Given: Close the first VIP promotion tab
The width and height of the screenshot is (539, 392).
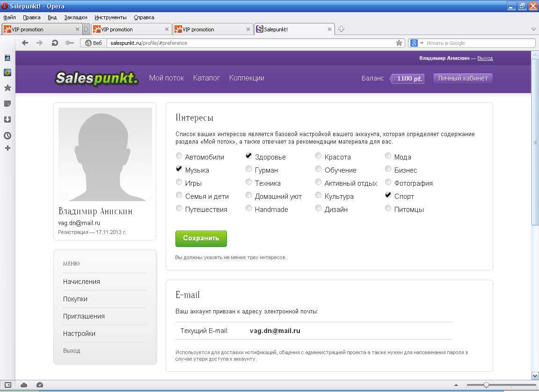Looking at the screenshot, I should click(77, 29).
